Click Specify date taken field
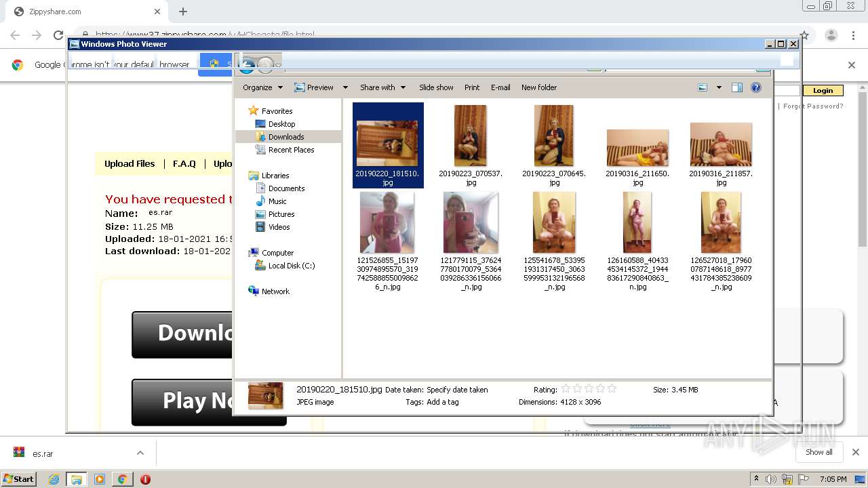 (x=457, y=390)
